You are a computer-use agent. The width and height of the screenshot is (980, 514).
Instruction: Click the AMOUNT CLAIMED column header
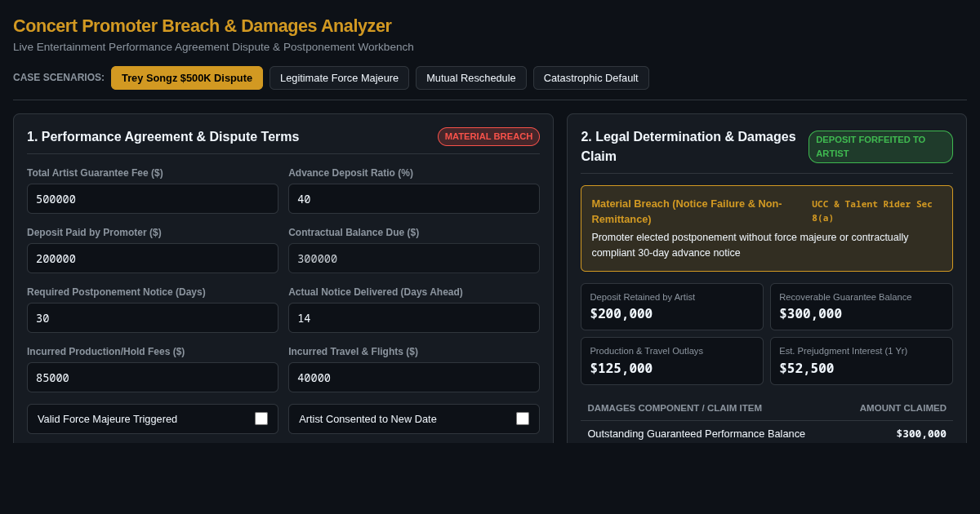coord(902,408)
